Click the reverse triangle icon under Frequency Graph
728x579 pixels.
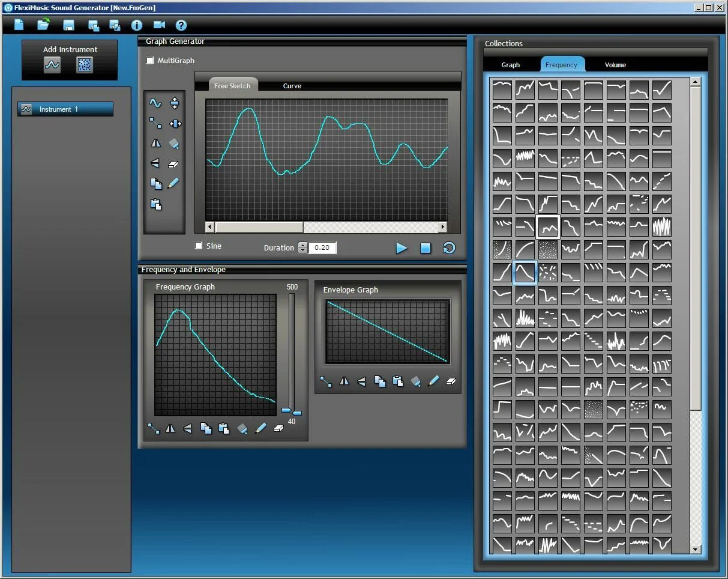tap(187, 428)
